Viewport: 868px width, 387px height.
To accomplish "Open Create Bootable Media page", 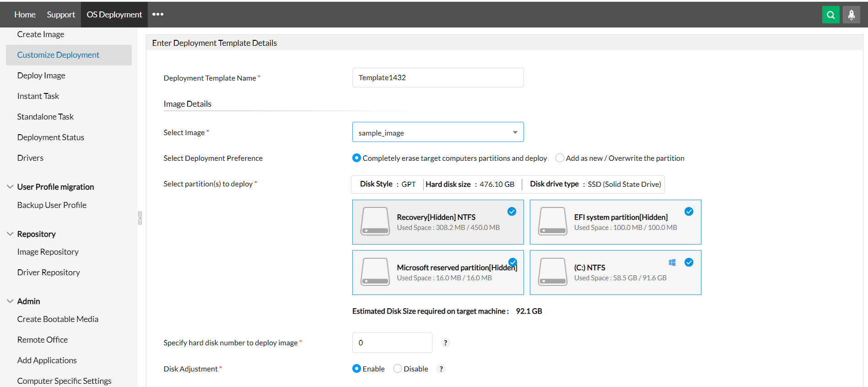I will coord(58,319).
